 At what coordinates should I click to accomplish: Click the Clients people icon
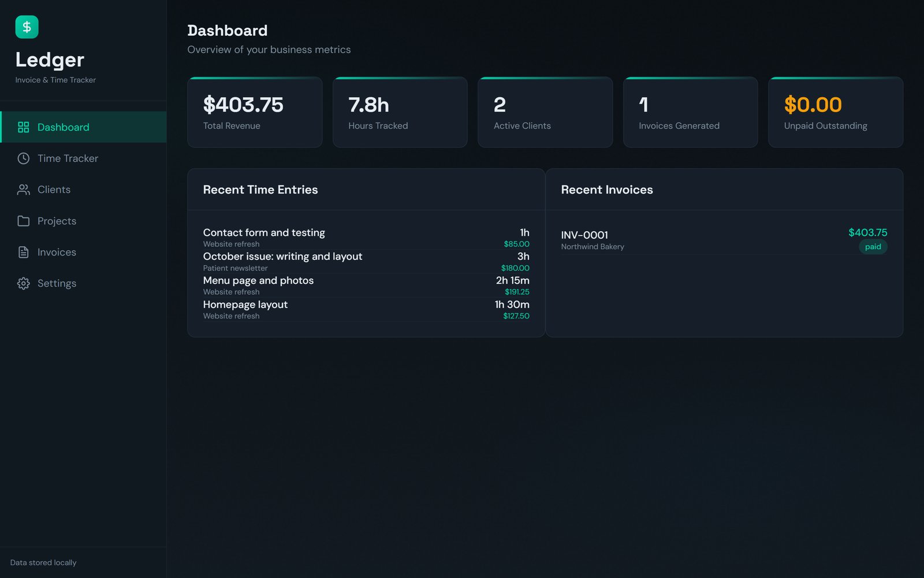coord(23,190)
